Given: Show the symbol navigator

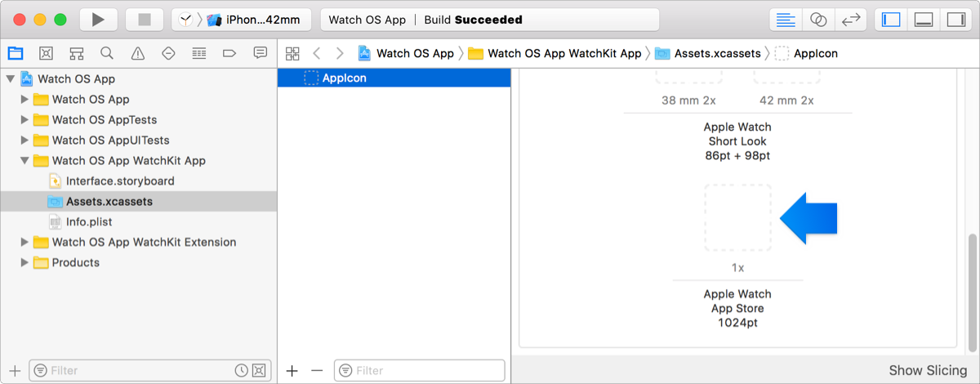Looking at the screenshot, I should click(x=77, y=54).
